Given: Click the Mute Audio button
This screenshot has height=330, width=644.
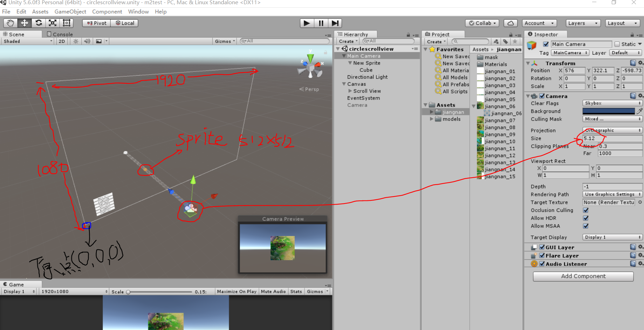Looking at the screenshot, I should (273, 291).
